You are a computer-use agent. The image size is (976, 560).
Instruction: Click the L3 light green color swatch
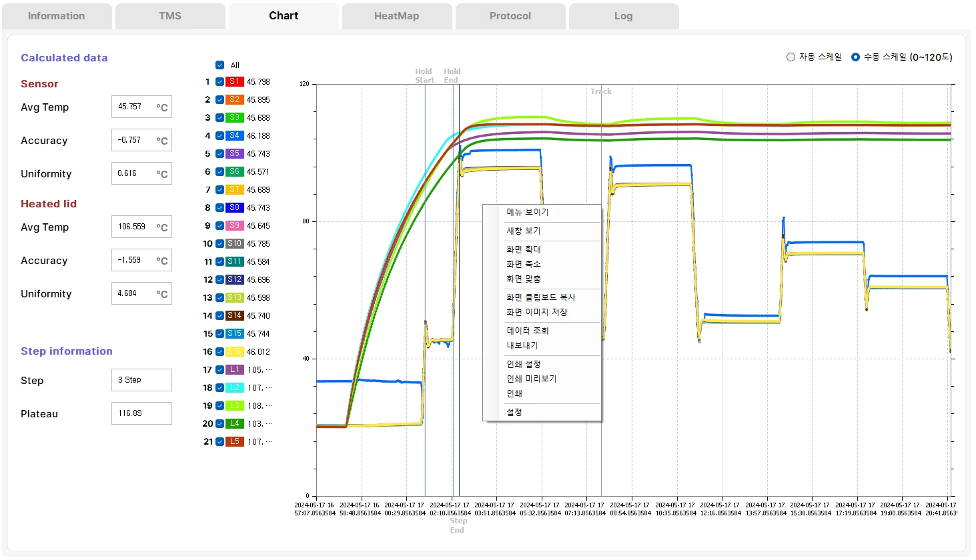(x=235, y=406)
